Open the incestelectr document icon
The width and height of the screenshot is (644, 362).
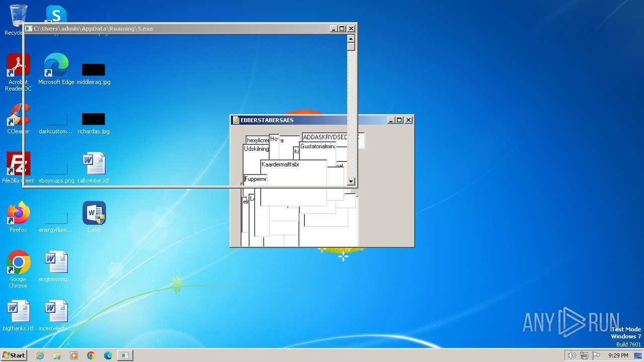point(56,316)
